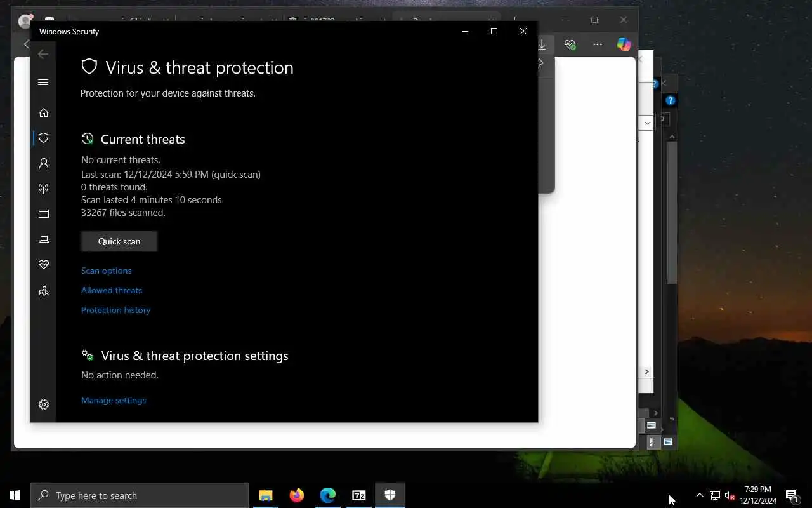Click scroll-down arrow of background window scrollbar
This screenshot has width=812, height=508.
pos(672,419)
